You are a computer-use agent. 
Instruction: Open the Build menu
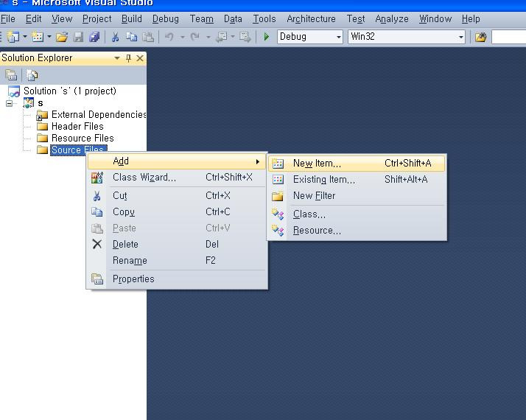coord(131,18)
